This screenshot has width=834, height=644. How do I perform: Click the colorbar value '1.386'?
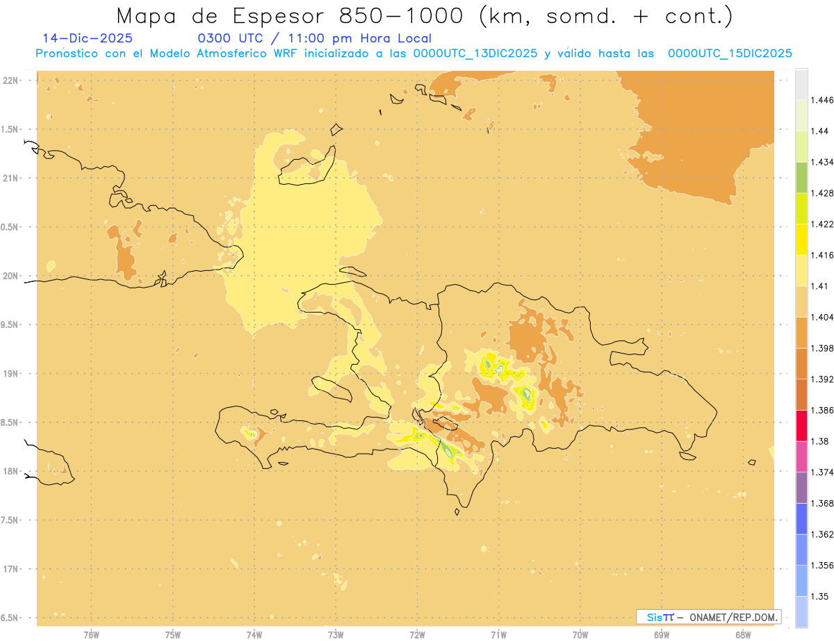(824, 410)
